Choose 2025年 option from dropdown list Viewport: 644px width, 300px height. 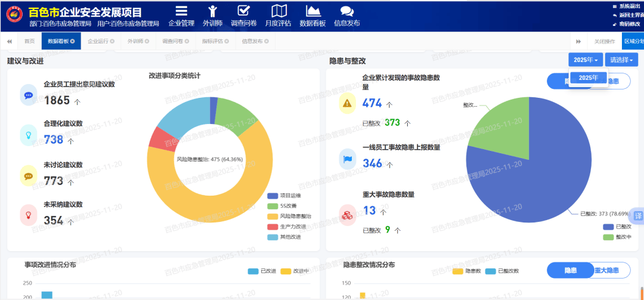[588, 78]
